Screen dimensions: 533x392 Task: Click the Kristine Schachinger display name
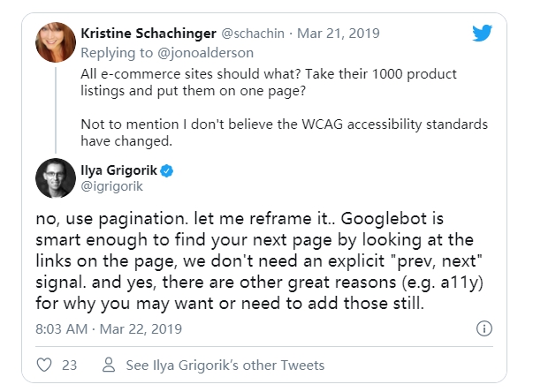pyautogui.click(x=146, y=33)
